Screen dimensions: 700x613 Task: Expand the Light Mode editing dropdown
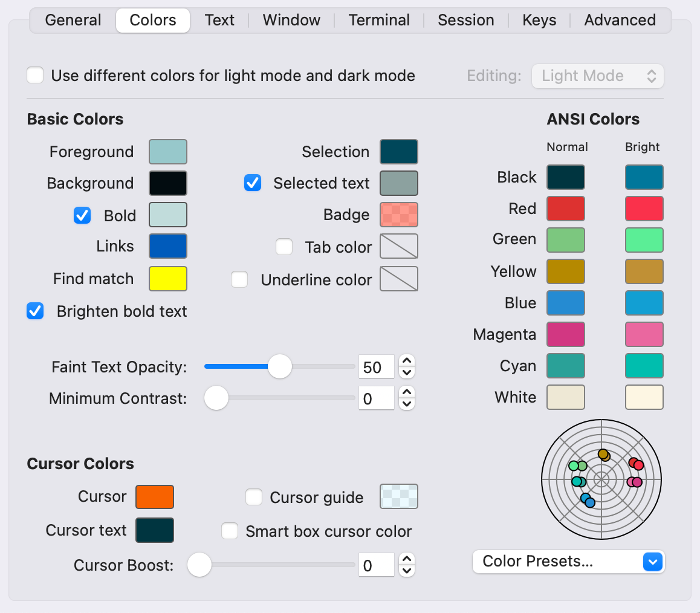tap(598, 76)
